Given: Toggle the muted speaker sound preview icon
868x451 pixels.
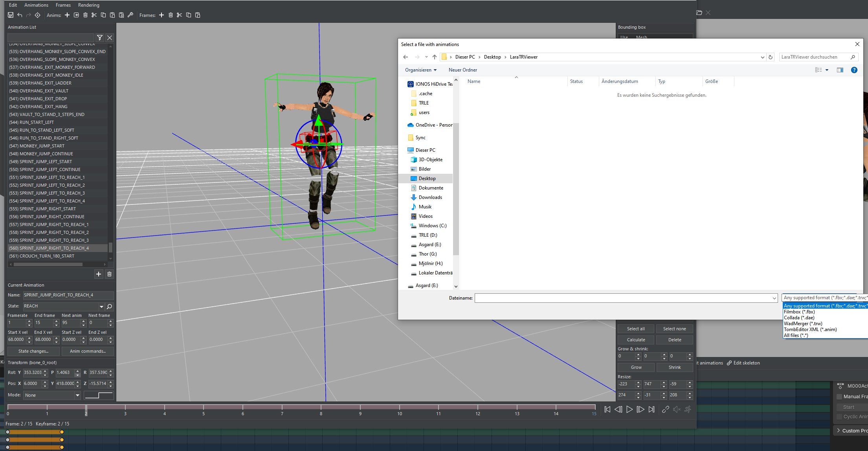Looking at the screenshot, I should (676, 409).
